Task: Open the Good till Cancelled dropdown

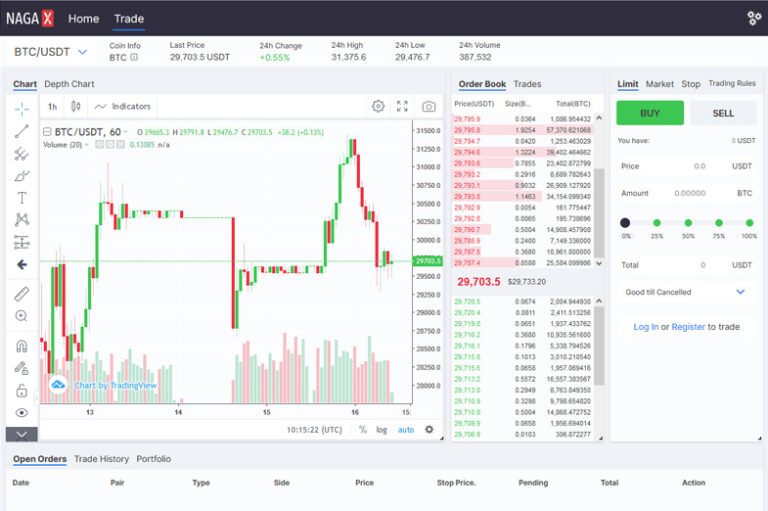Action: click(x=685, y=292)
